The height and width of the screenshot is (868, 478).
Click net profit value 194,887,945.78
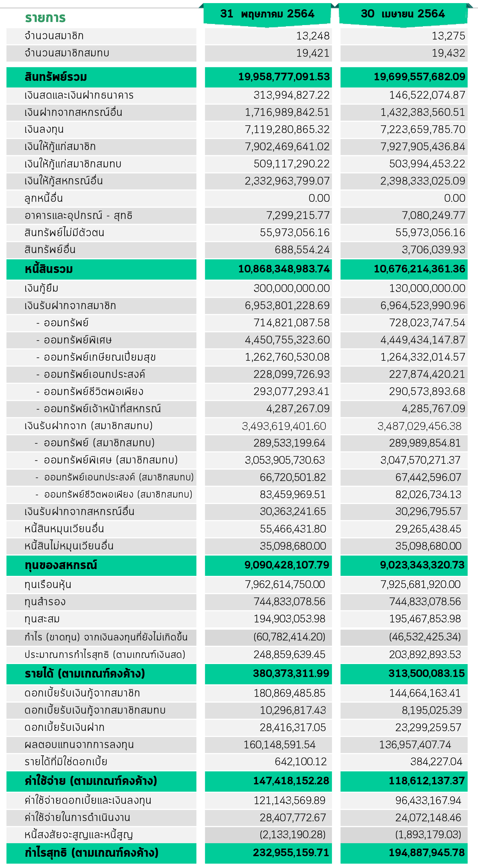[427, 853]
